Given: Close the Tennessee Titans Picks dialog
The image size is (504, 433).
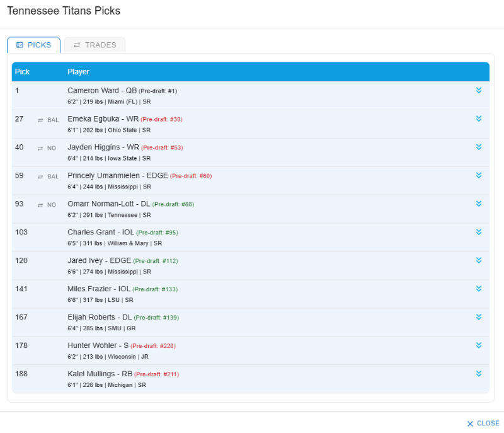Looking at the screenshot, I should [x=483, y=424].
